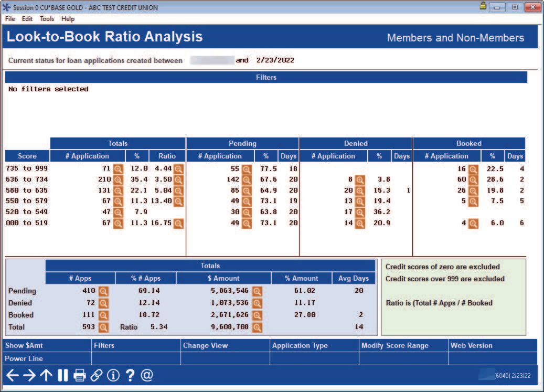Click the @ symbol icon

147,375
